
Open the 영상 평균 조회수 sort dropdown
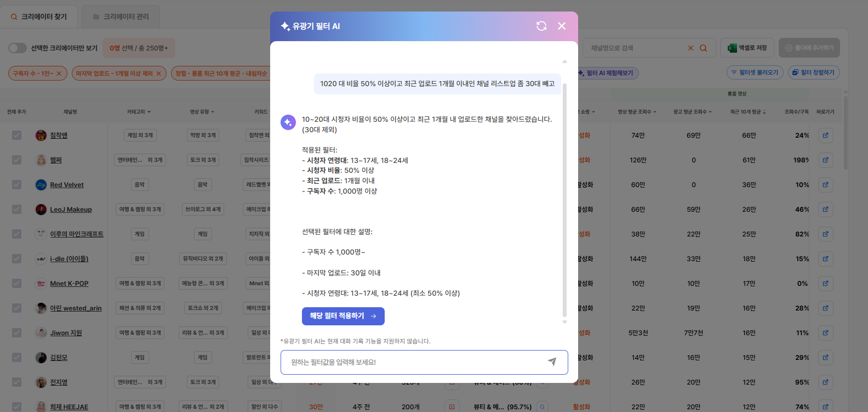(x=637, y=112)
